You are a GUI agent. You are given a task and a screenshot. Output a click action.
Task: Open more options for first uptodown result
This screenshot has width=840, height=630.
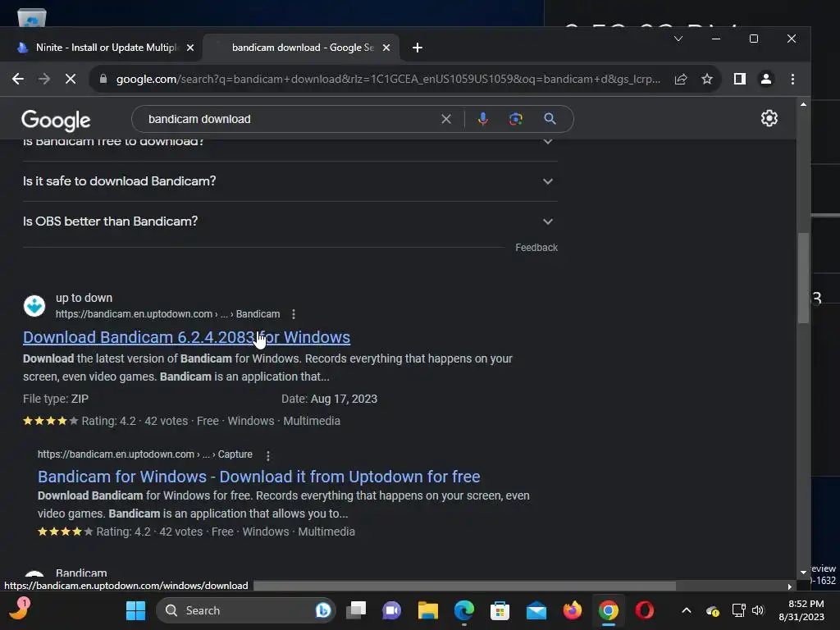tap(294, 314)
